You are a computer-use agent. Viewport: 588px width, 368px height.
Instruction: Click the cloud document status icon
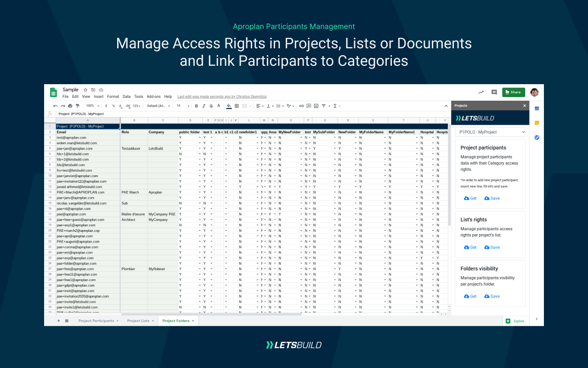coord(101,90)
